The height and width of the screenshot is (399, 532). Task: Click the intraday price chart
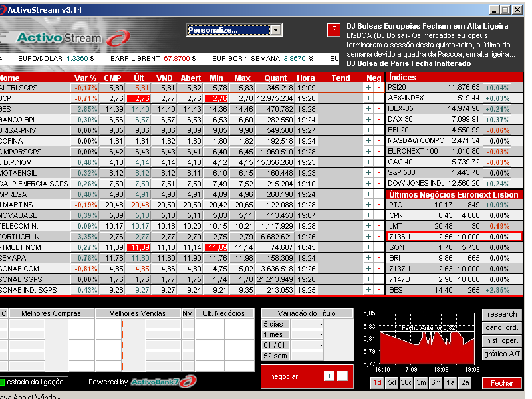pos(427,338)
